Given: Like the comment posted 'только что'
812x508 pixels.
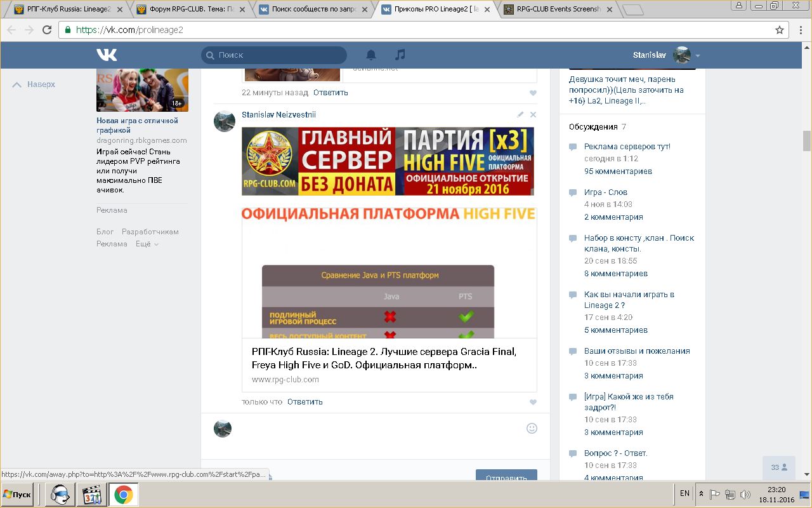Looking at the screenshot, I should (533, 402).
